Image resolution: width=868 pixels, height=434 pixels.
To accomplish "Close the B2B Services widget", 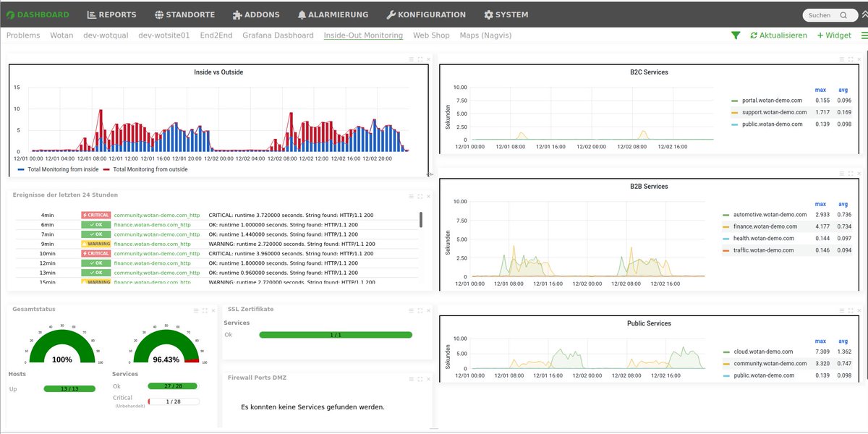I will [x=859, y=174].
